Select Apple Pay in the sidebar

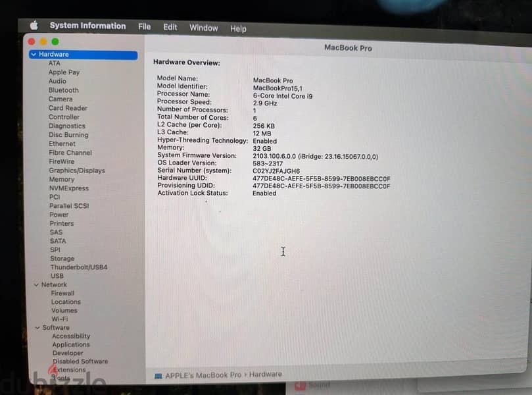(x=64, y=72)
